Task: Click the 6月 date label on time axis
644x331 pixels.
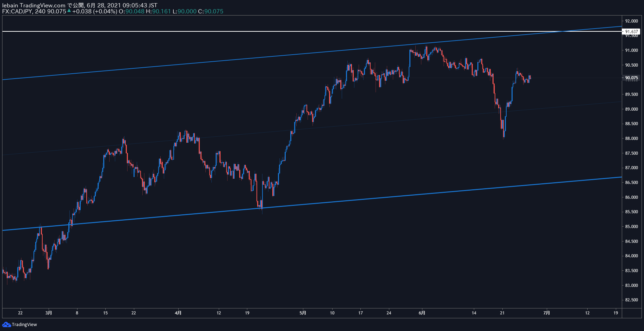Action: [x=422, y=313]
